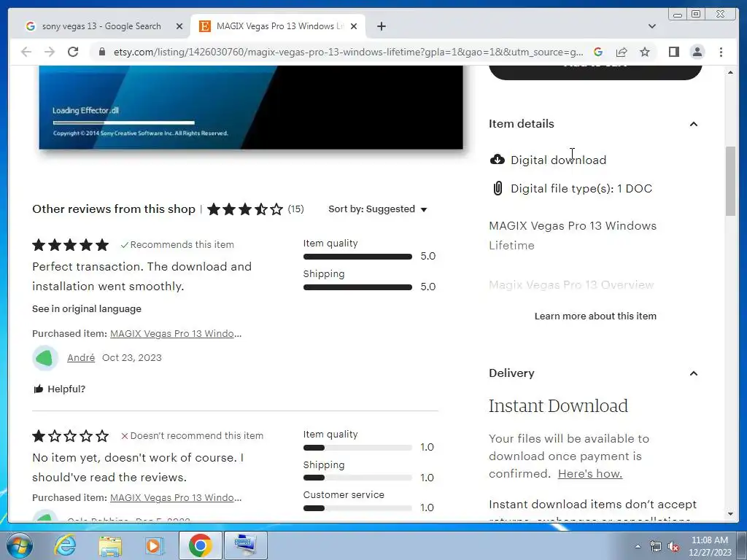Show hidden system tray icons

pos(638,546)
